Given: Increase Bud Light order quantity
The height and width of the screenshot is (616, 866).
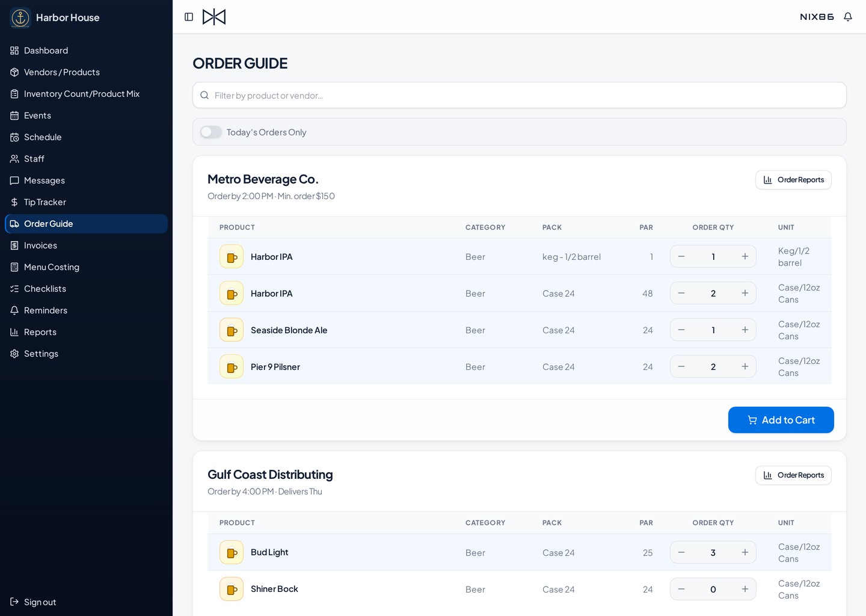Looking at the screenshot, I should (x=745, y=552).
